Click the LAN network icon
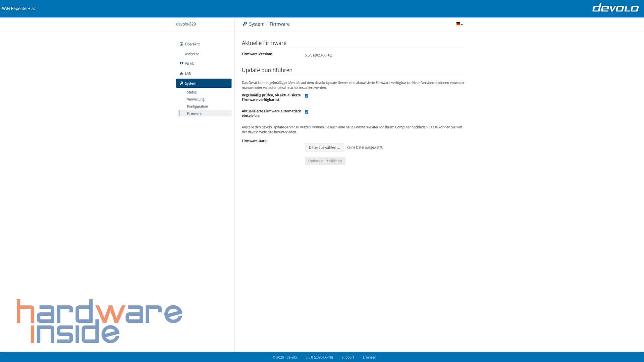Screen dimensions: 644x362 pos(181,73)
